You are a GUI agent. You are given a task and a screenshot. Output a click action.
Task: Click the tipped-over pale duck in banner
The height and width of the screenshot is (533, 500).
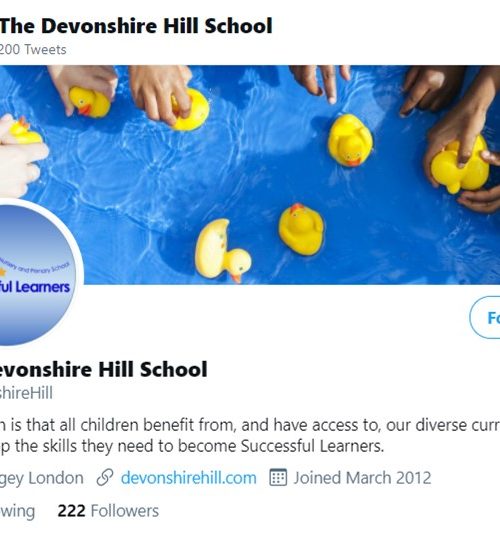click(x=223, y=251)
